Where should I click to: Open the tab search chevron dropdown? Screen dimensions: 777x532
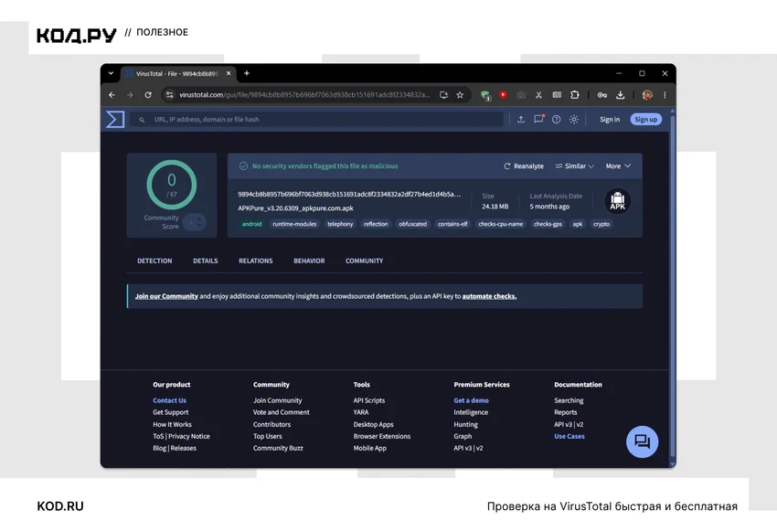[111, 73]
